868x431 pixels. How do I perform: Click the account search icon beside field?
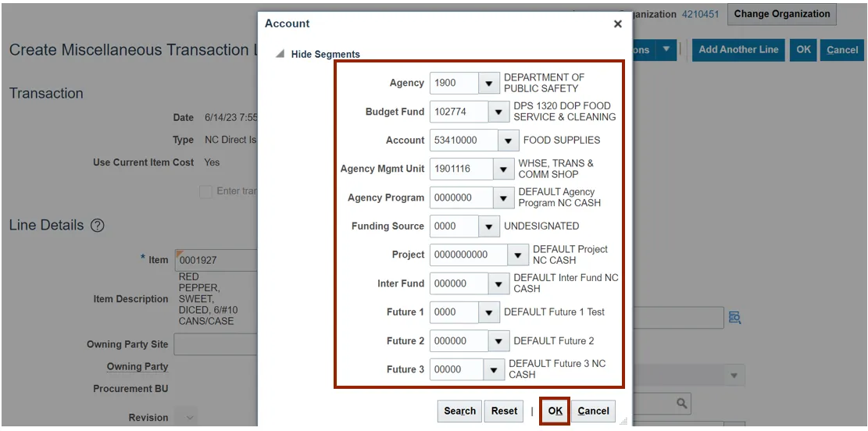pyautogui.click(x=734, y=317)
